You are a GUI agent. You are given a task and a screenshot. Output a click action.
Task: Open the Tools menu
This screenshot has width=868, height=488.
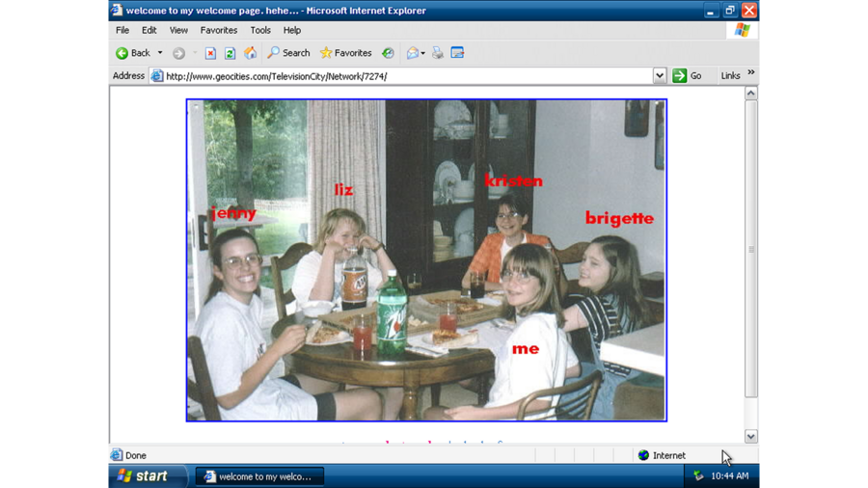pyautogui.click(x=260, y=30)
